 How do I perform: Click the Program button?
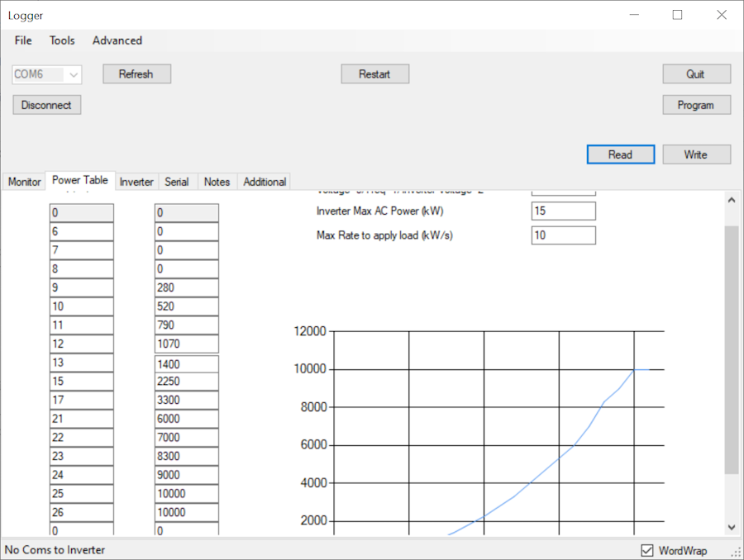(696, 106)
